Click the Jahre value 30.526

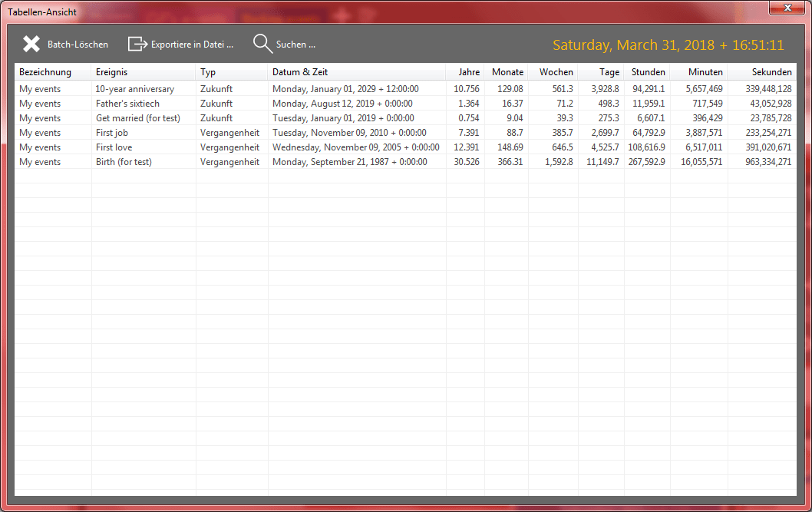[467, 161]
